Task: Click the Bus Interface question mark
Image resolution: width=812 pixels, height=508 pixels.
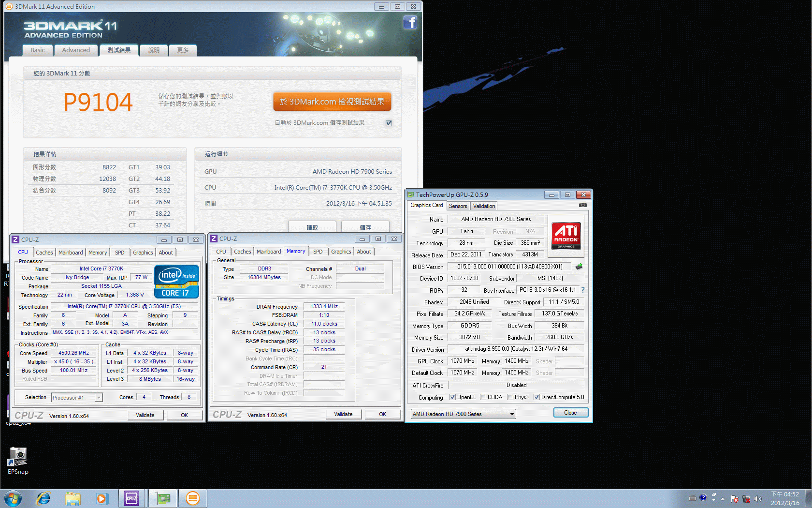Action: 583,290
